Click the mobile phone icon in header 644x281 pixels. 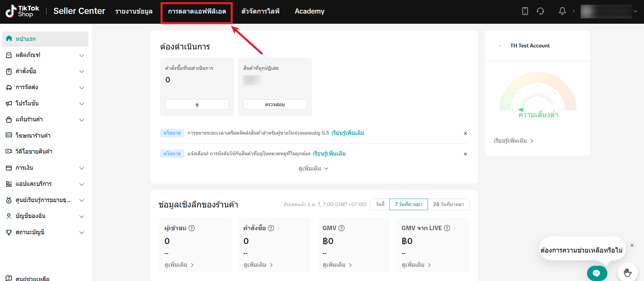pyautogui.click(x=525, y=11)
